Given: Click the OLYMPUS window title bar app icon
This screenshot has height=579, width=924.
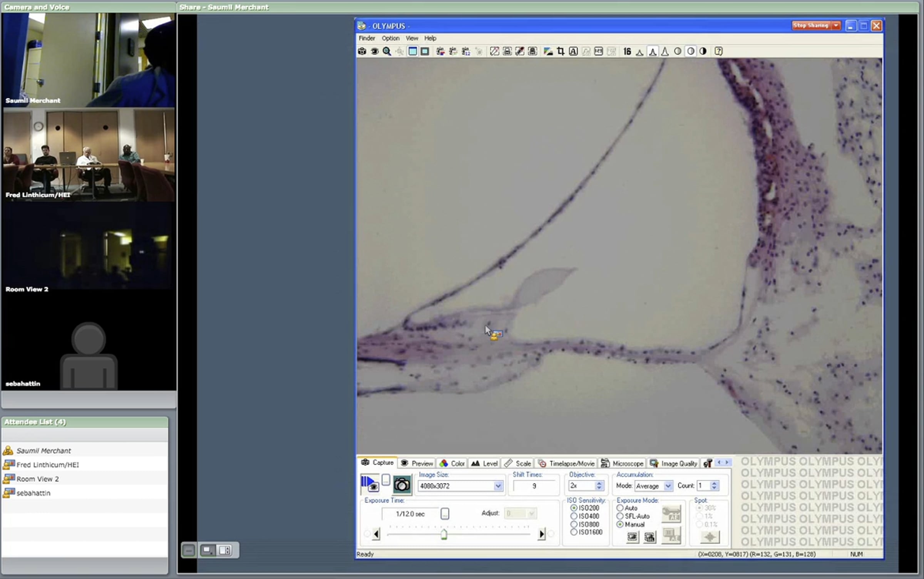Looking at the screenshot, I should coord(362,26).
